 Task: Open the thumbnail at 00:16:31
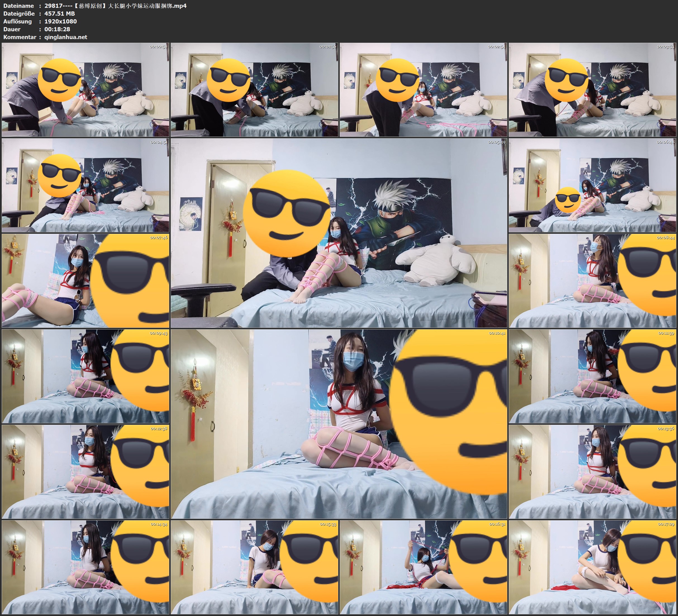(423, 567)
